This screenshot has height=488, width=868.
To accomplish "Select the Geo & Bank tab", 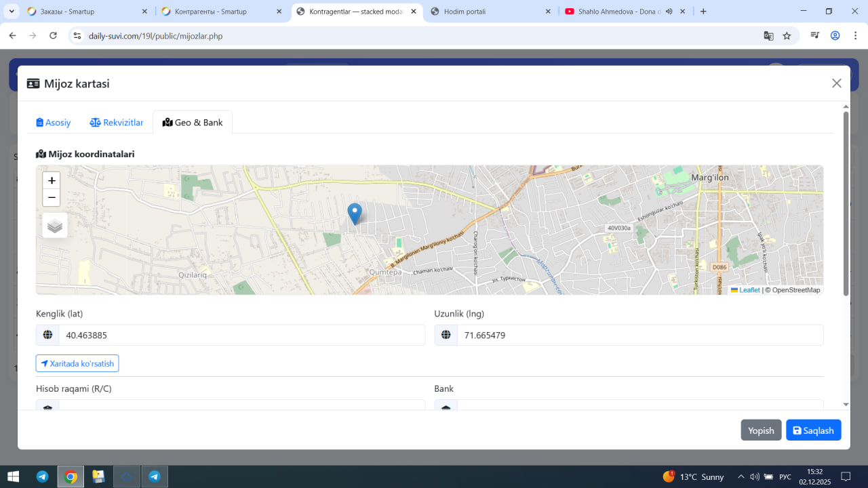I will 193,123.
